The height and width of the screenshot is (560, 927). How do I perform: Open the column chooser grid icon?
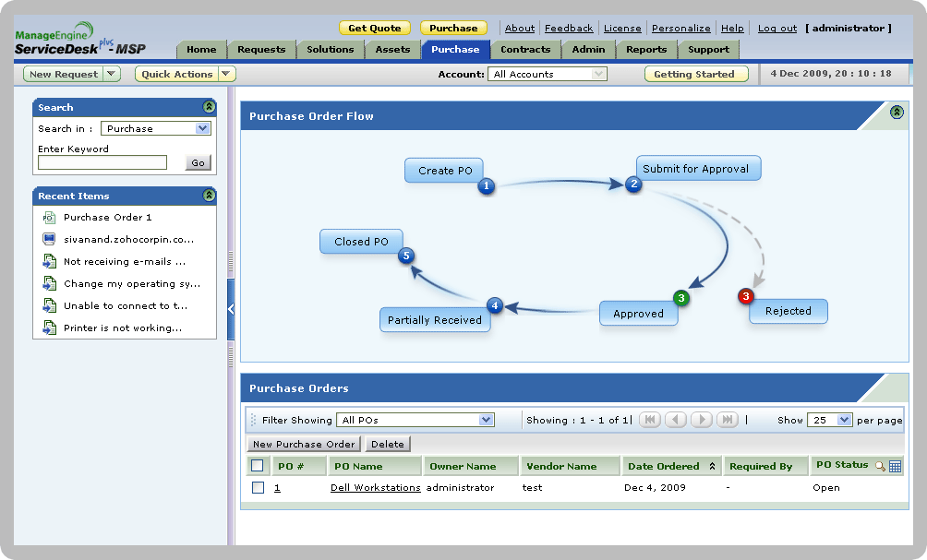coord(895,466)
